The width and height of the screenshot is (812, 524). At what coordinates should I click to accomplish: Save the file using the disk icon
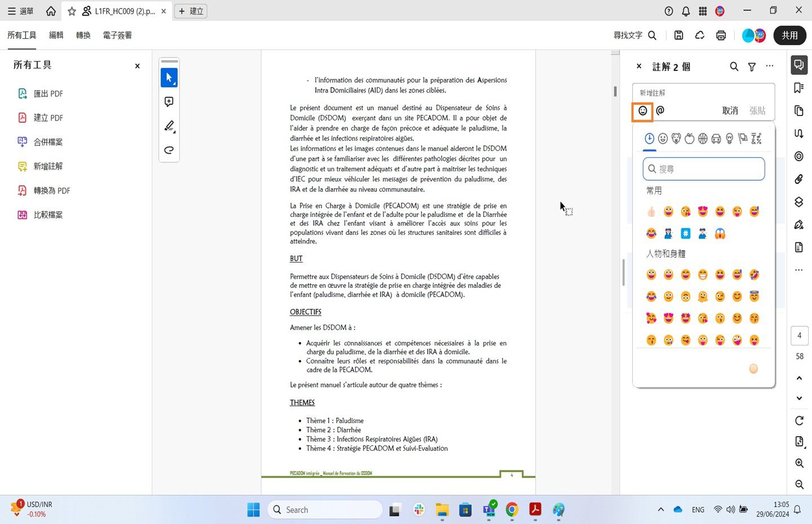click(679, 35)
